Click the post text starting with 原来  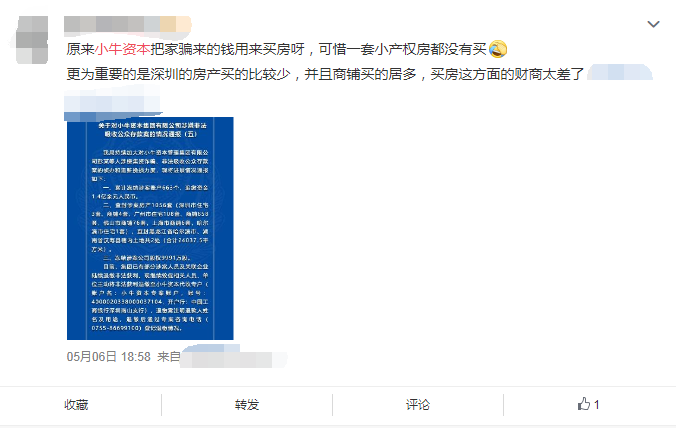click(276, 49)
